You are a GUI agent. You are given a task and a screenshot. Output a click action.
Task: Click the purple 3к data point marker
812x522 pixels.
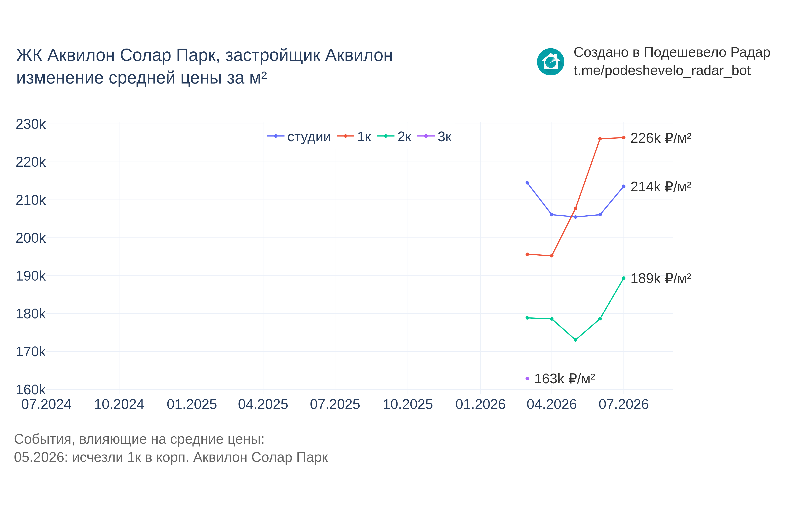click(x=527, y=379)
